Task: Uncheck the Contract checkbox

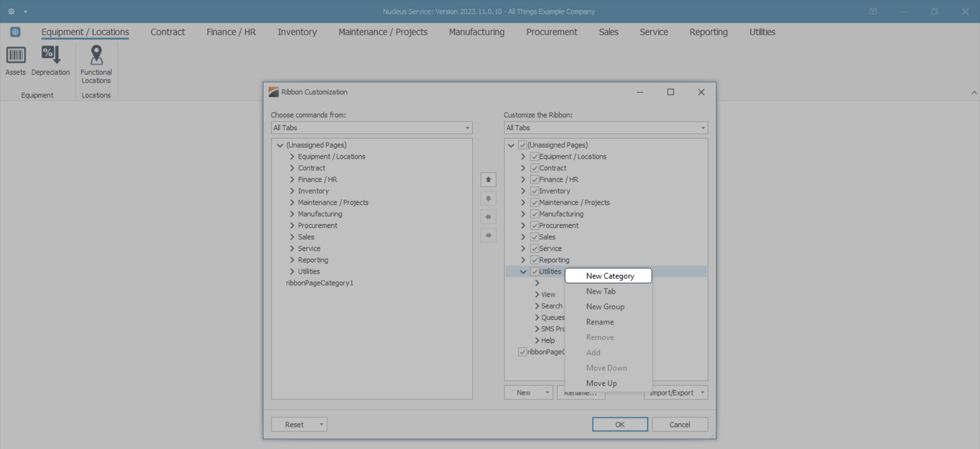Action: tap(534, 168)
